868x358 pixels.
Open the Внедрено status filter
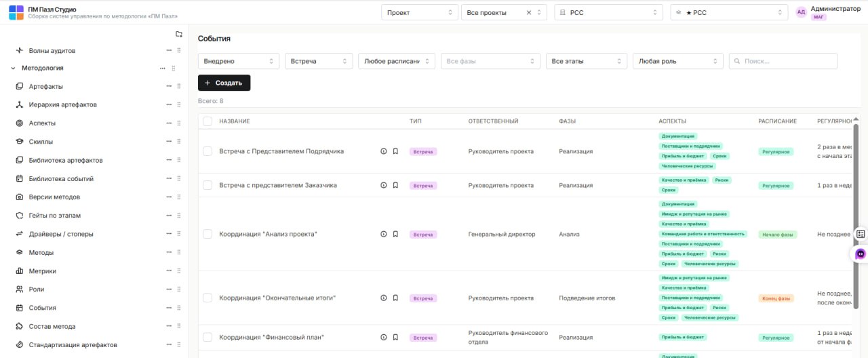click(239, 61)
